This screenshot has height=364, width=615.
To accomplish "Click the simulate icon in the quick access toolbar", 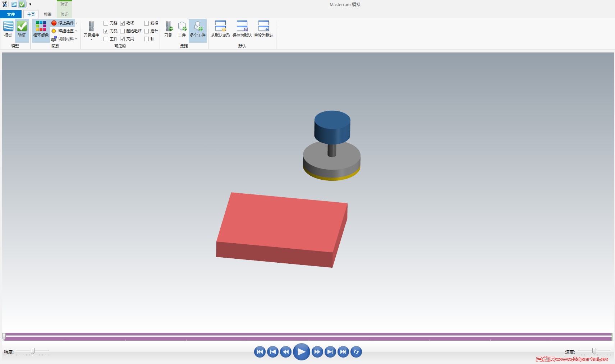I will coord(14,4).
